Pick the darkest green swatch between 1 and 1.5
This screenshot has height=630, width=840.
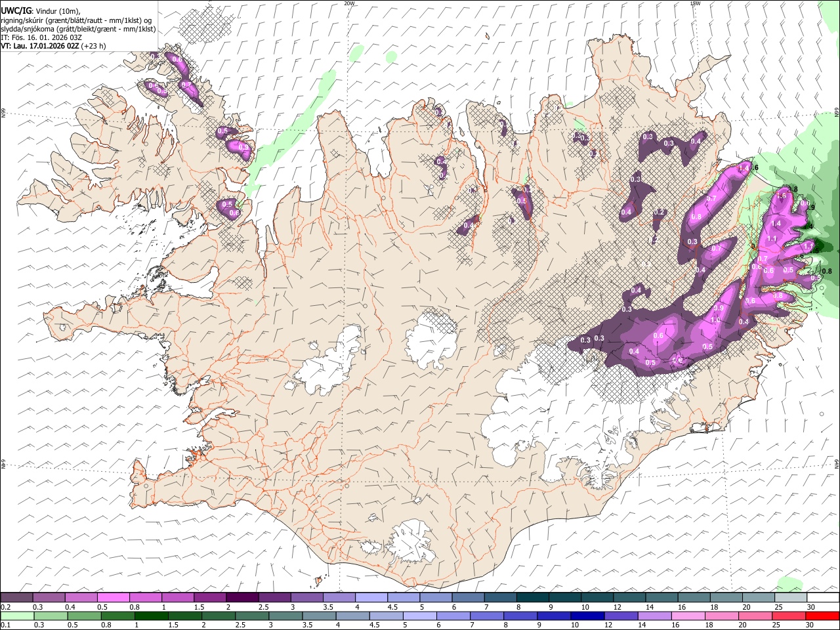pos(151,616)
